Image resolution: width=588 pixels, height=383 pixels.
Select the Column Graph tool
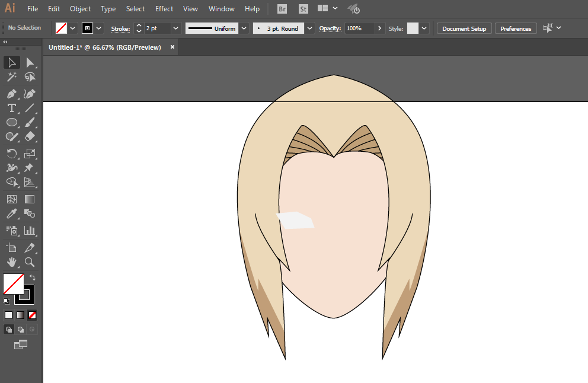(30, 230)
